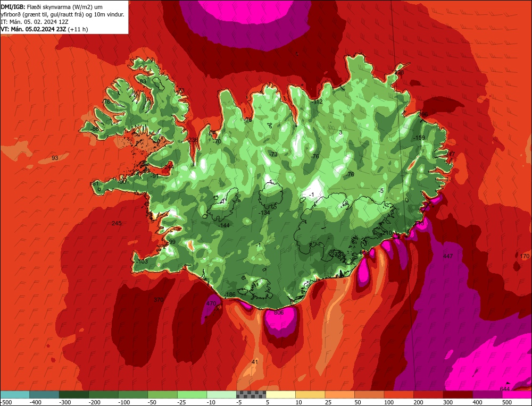Click the value 328 near the northeast peninsula
532x406 pixels.
click(x=400, y=72)
